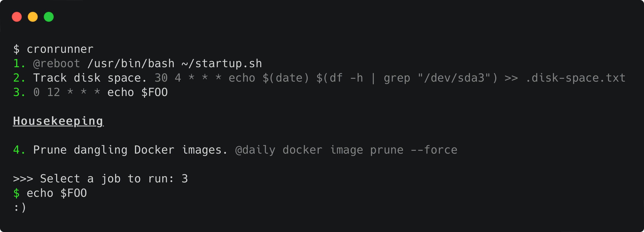Click the ~/startup.sh script path
This screenshot has width=644, height=232.
pos(222,64)
